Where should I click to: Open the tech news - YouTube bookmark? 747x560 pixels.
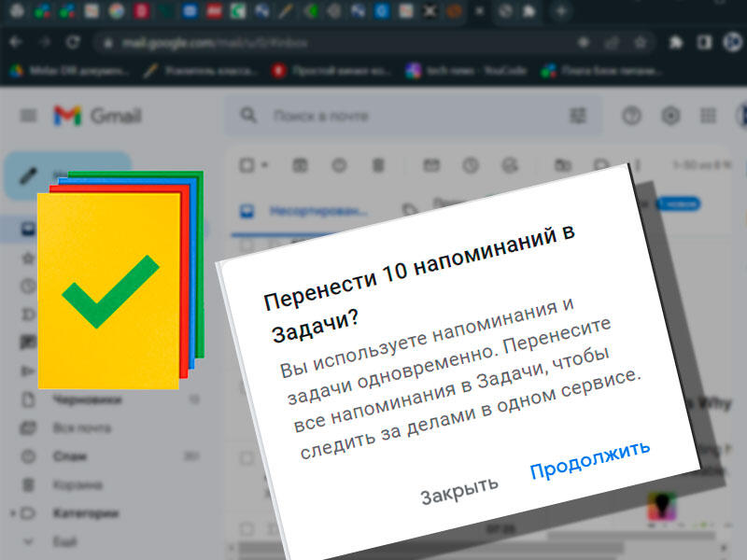pos(466,71)
